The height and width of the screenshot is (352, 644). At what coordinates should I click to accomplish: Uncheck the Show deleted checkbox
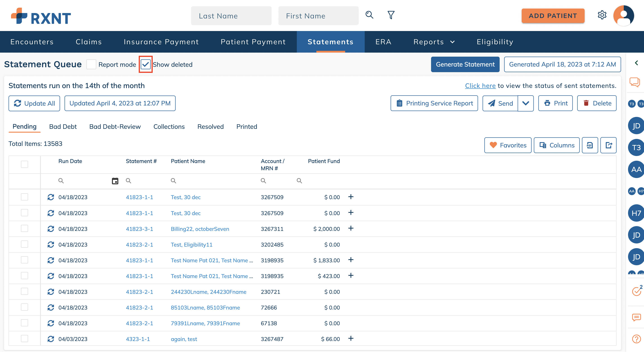(x=145, y=65)
